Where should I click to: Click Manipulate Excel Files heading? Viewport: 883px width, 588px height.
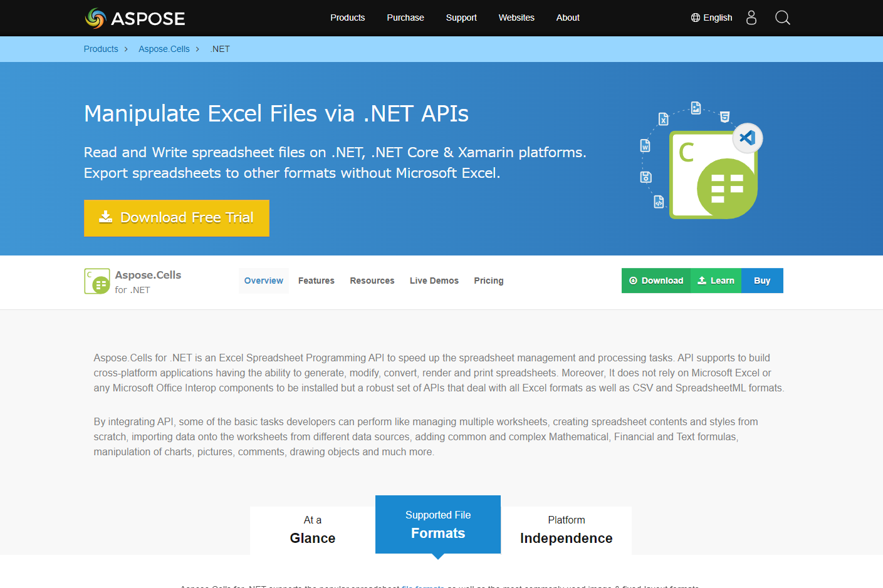coord(276,113)
